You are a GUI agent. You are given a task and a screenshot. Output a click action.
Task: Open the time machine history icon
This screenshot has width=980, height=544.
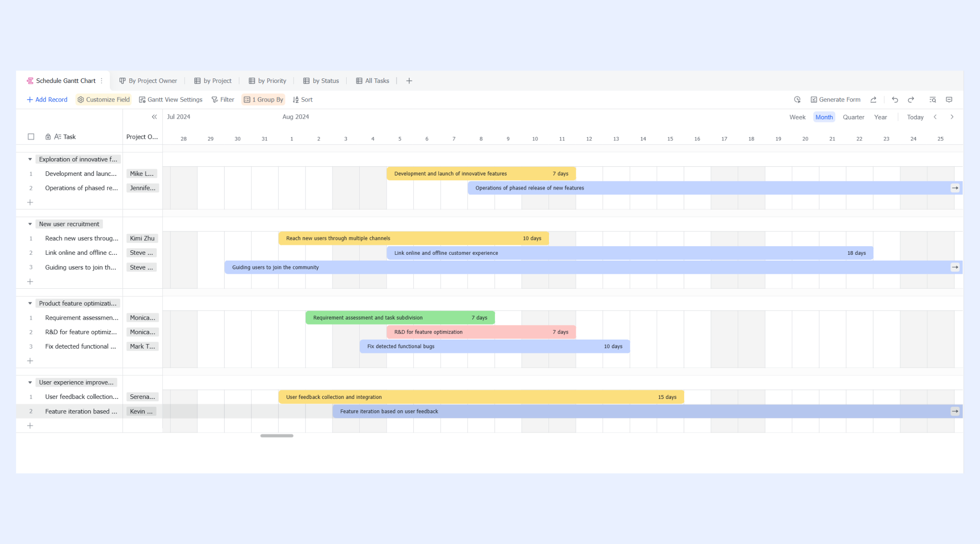(x=797, y=100)
